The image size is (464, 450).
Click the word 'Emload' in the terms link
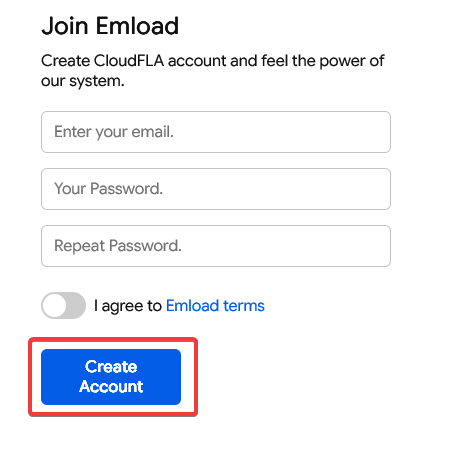pyautogui.click(x=192, y=306)
